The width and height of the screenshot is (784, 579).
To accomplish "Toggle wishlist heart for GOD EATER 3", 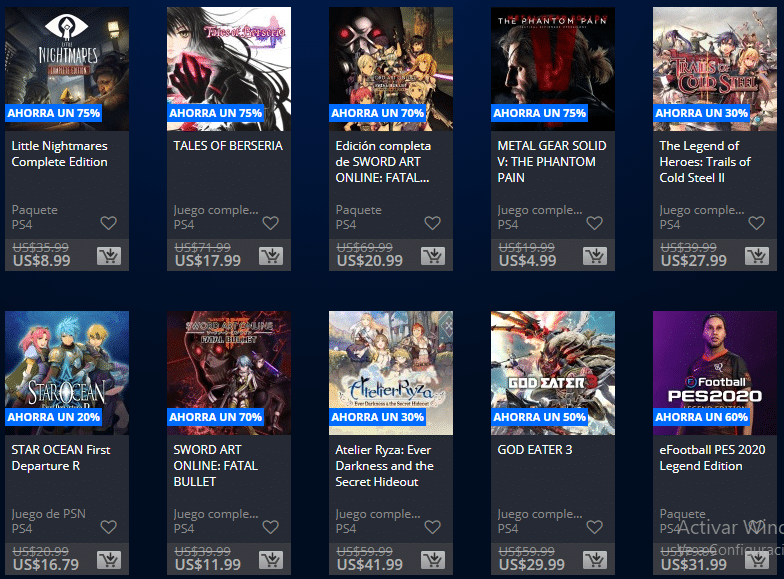I will [x=594, y=527].
